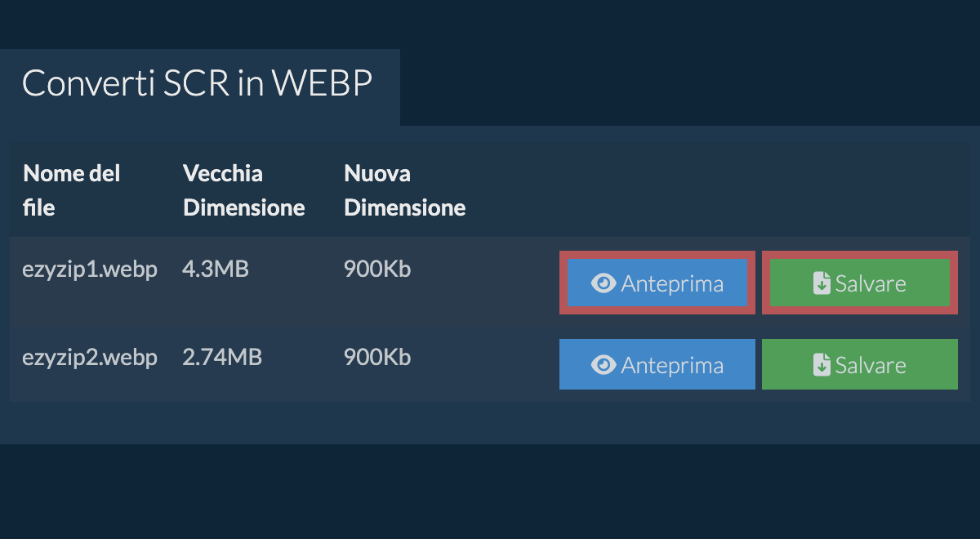This screenshot has width=980, height=539.
Task: Click the "Converti SCR in WEBP" title tab
Action: point(198,84)
